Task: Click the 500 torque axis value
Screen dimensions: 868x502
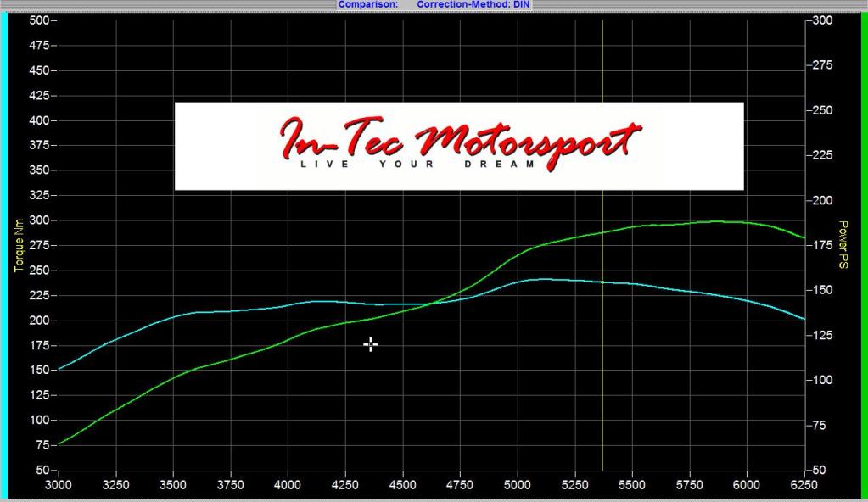Action: 39,20
